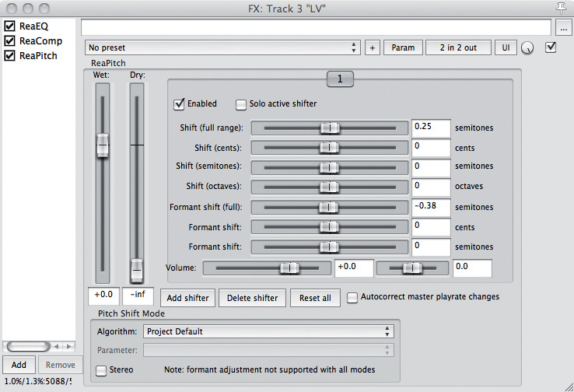574x392 pixels.
Task: Click the Param button
Action: coord(403,47)
